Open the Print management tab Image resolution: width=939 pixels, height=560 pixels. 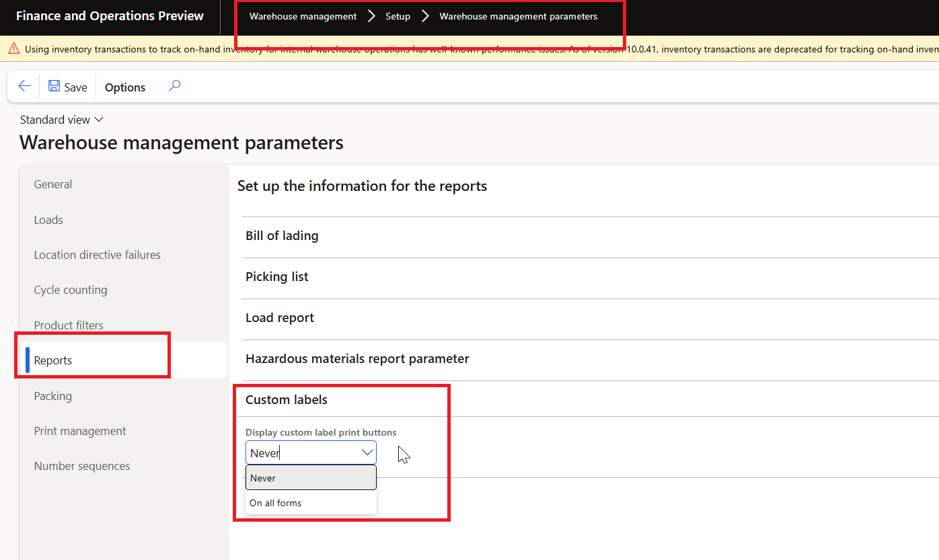(80, 431)
